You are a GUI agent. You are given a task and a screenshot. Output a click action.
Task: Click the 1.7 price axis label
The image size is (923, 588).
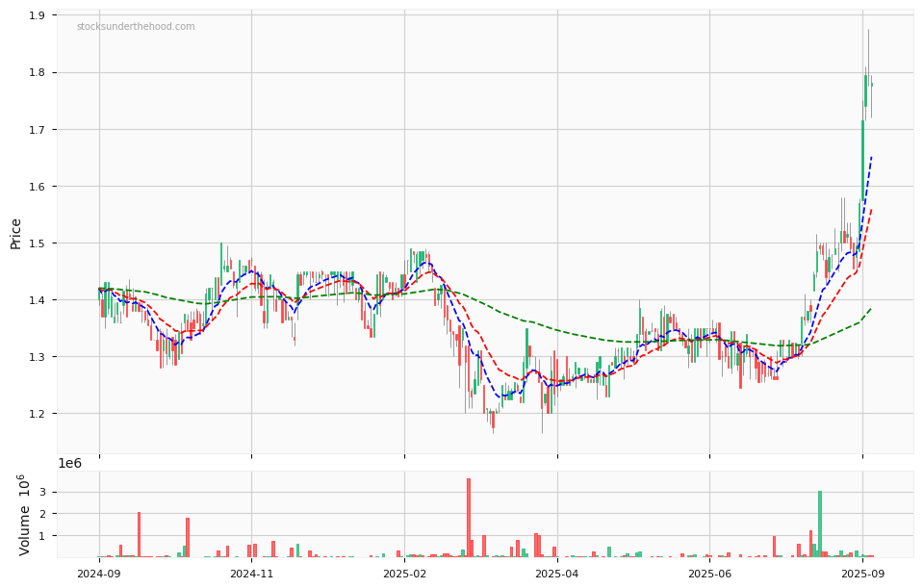(38, 130)
